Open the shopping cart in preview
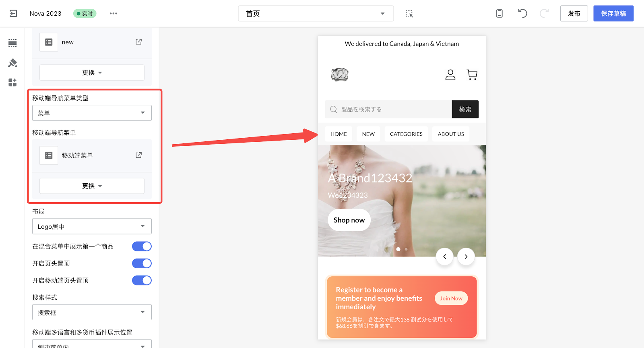The width and height of the screenshot is (644, 348). tap(472, 75)
